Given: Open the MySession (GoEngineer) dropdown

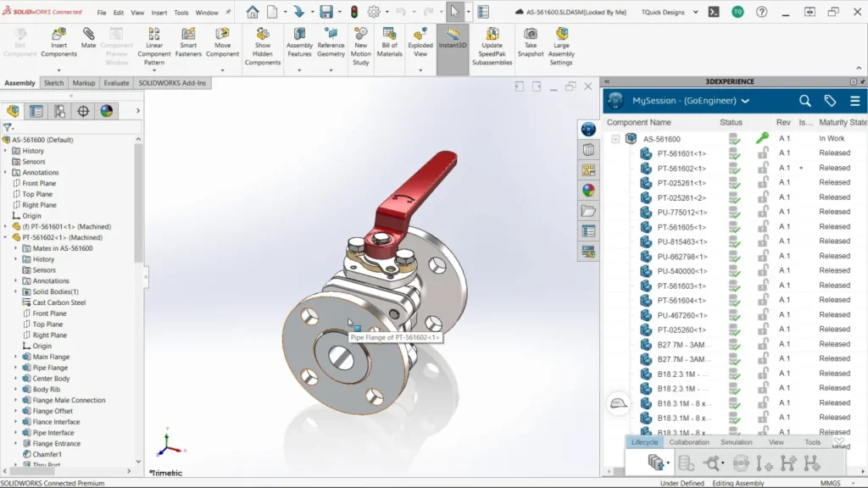Looking at the screenshot, I should pyautogui.click(x=744, y=101).
